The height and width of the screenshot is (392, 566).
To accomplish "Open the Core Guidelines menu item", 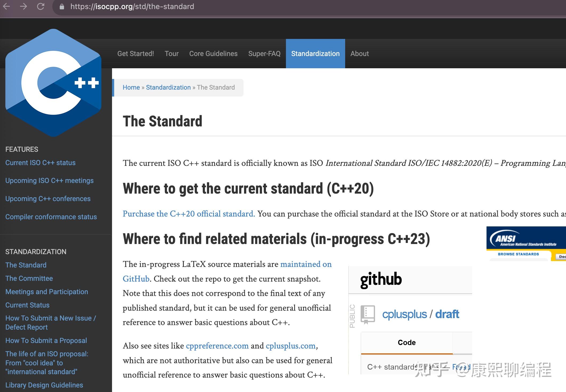I will 213,54.
